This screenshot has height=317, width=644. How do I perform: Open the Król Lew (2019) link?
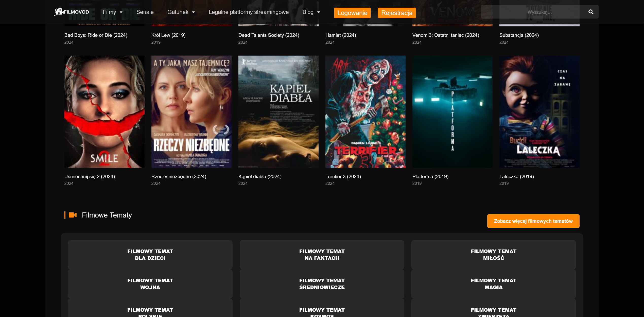pyautogui.click(x=168, y=35)
